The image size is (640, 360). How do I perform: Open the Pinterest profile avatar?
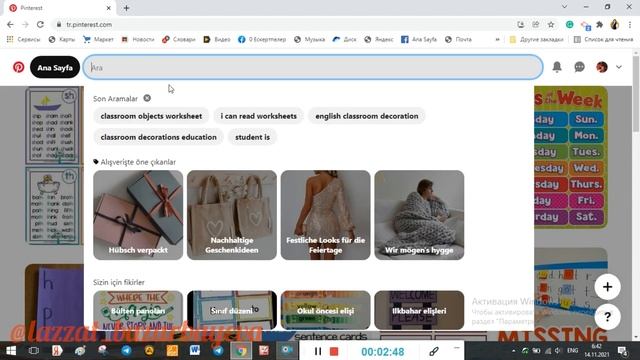[x=602, y=67]
